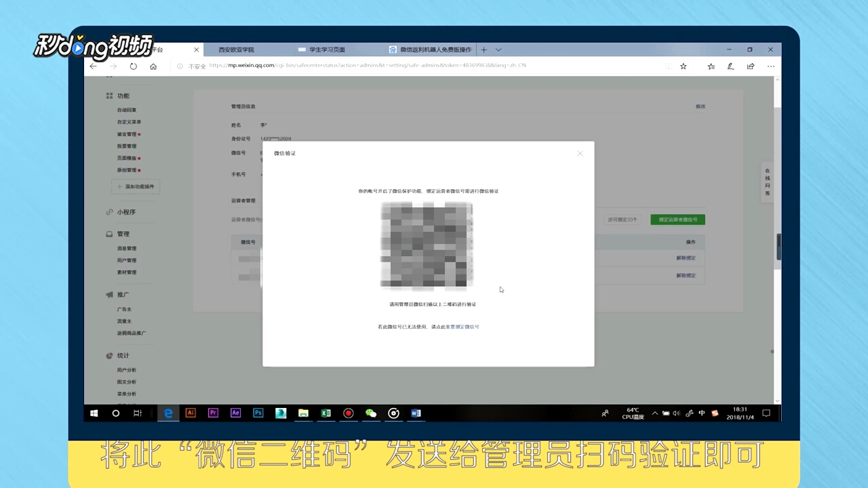Click 解除绑定 in the first operator row
The height and width of the screenshot is (488, 868).
click(x=686, y=258)
